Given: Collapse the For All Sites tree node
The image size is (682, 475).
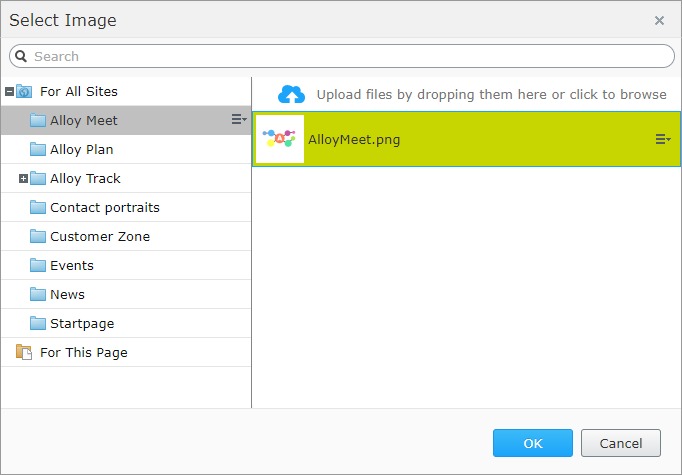Looking at the screenshot, I should pos(9,92).
